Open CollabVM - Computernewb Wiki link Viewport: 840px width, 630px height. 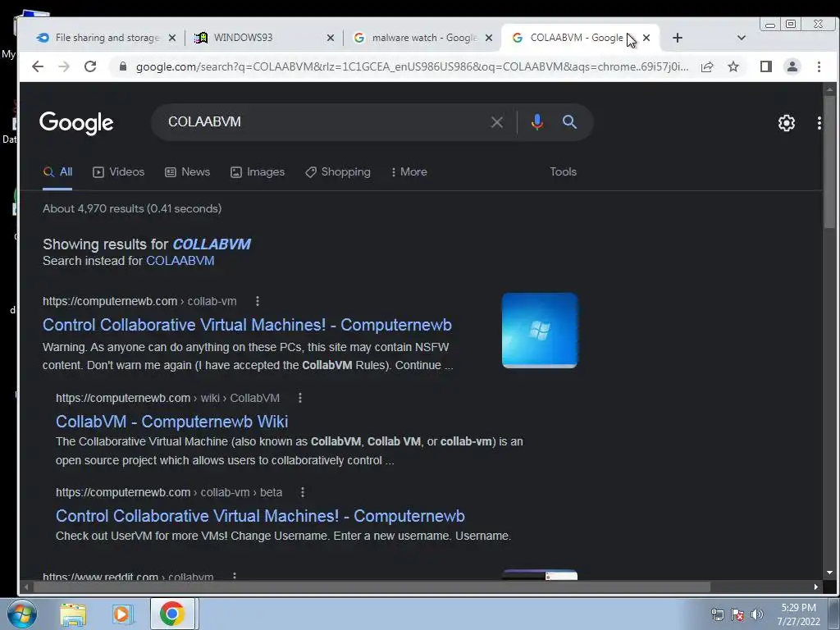coord(172,422)
